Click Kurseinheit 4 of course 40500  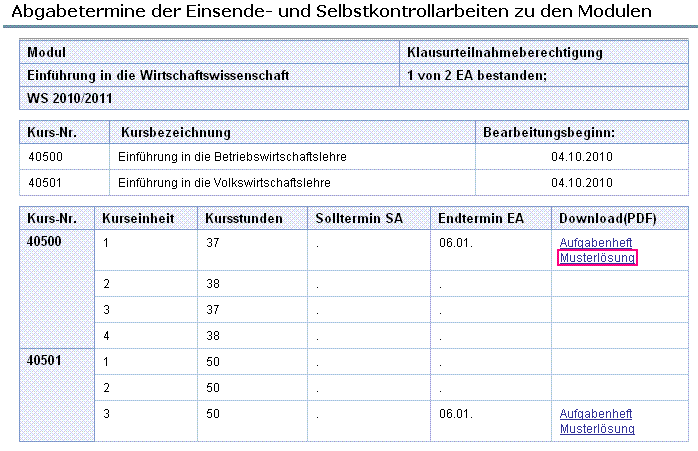[106, 336]
